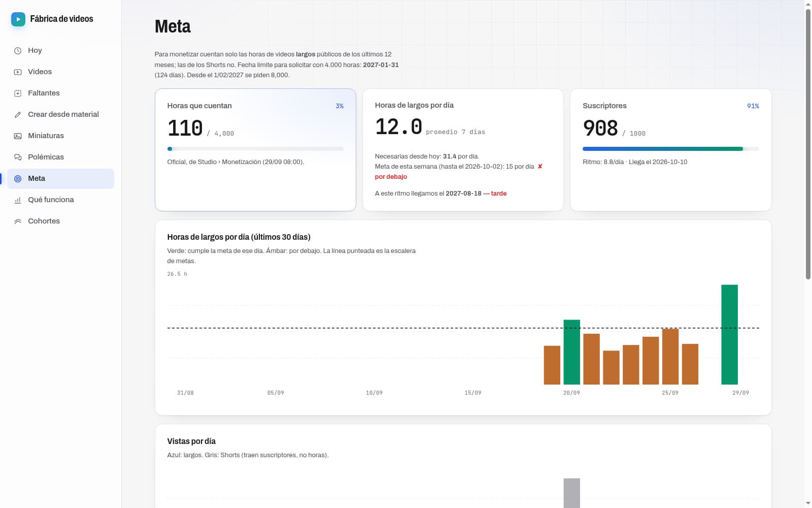
Task: Click the scrollbar down arrow
Action: click(x=808, y=503)
